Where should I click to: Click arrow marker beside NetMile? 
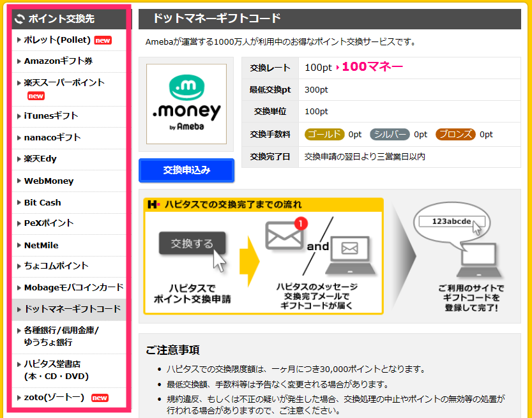tap(19, 245)
